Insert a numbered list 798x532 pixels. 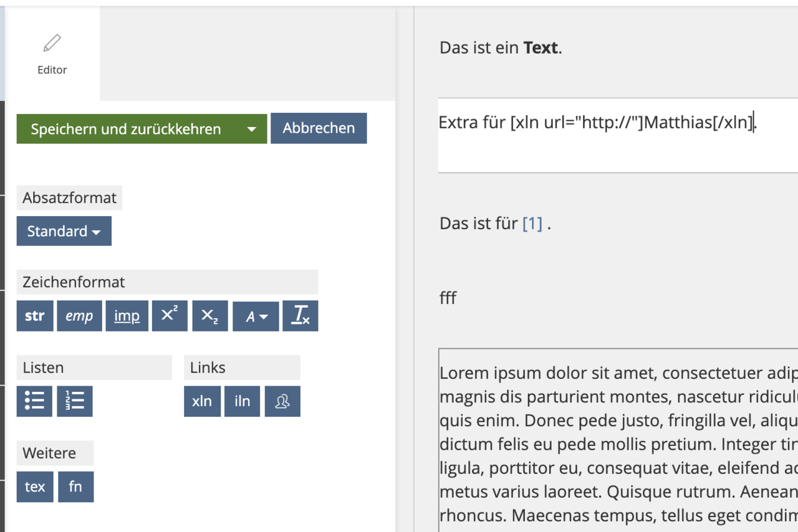[75, 401]
